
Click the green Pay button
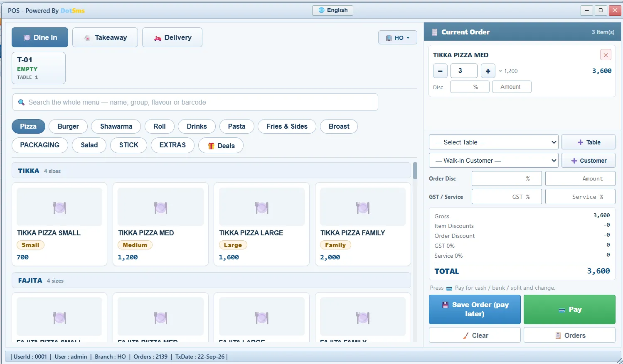[x=569, y=309]
